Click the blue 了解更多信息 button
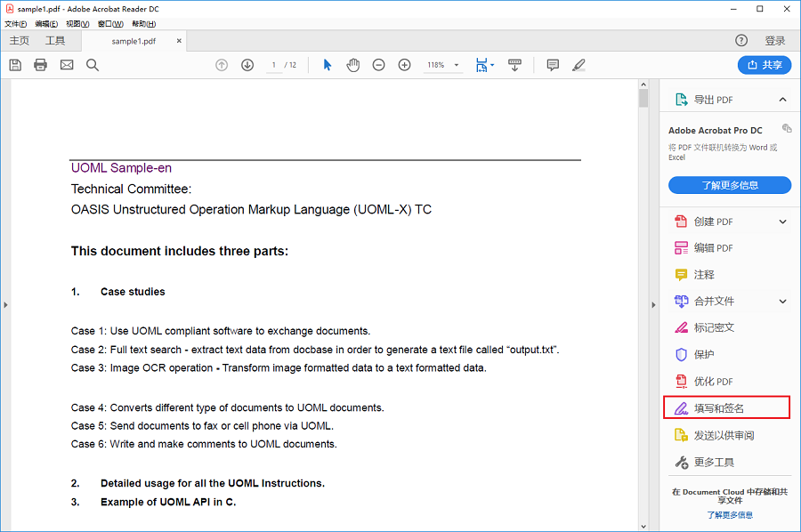The image size is (801, 532). pos(730,185)
